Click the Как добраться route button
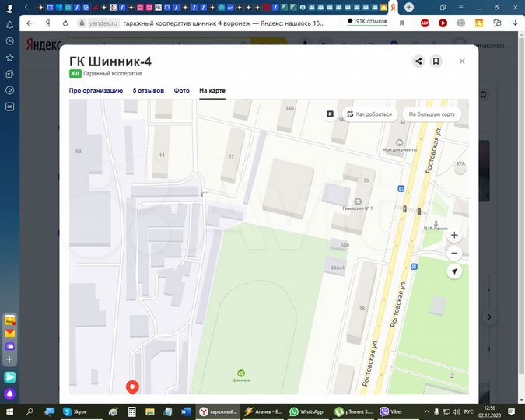Viewport: 525px width, 420px height. [369, 114]
